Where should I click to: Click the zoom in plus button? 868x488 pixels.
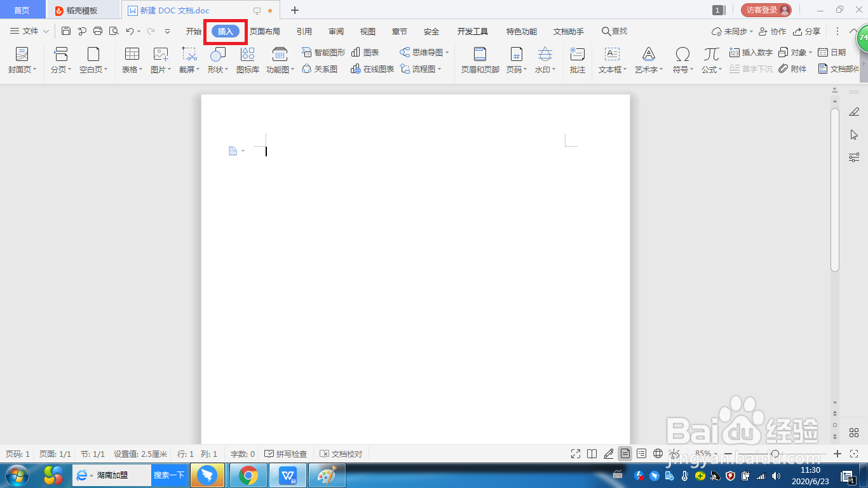point(837,454)
